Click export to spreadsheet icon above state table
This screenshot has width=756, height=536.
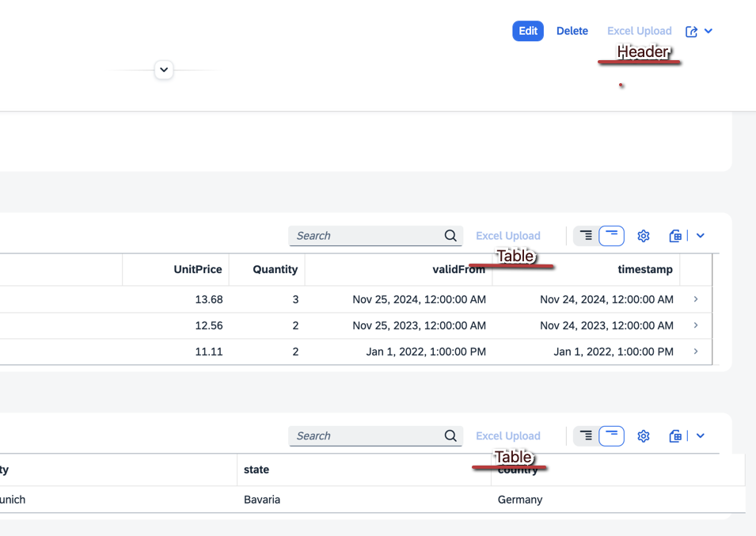pos(675,435)
